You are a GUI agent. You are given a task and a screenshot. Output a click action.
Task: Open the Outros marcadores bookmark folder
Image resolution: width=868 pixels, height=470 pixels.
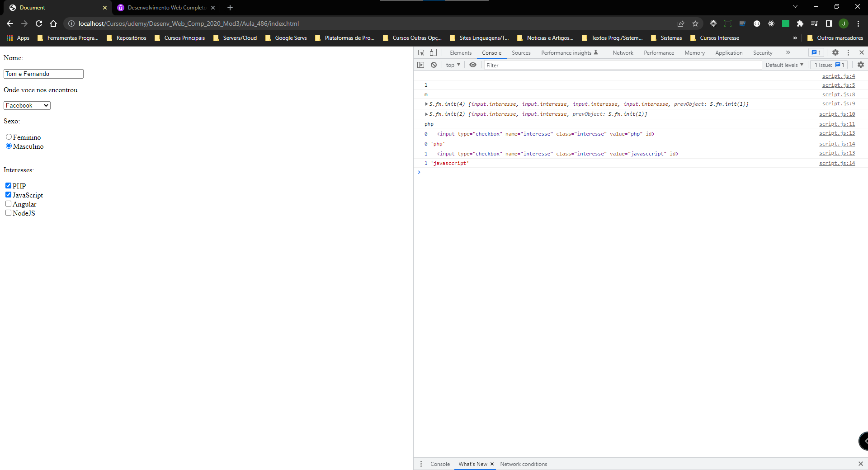835,38
